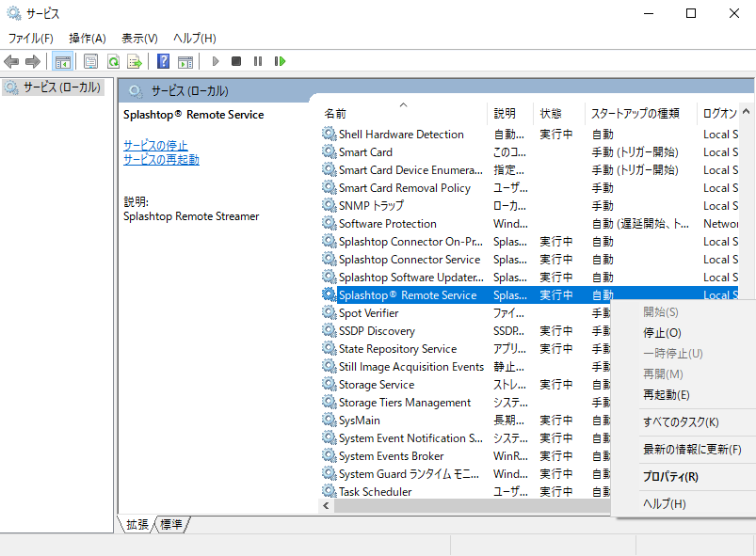Click the gear icon beside Spot Verifier
Screen dimensions: 756x556
330,312
